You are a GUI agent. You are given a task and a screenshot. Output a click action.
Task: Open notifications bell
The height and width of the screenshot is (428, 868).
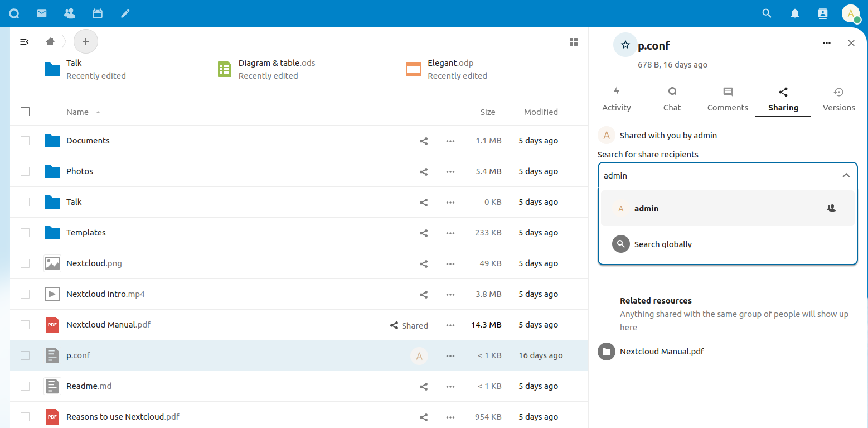point(795,13)
